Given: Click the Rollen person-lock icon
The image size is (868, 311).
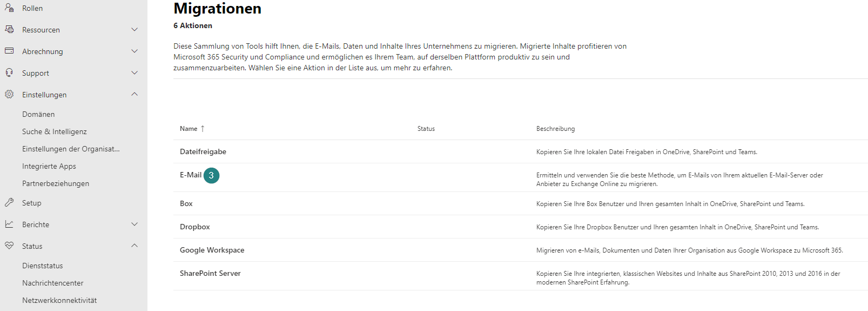Looking at the screenshot, I should tap(9, 8).
